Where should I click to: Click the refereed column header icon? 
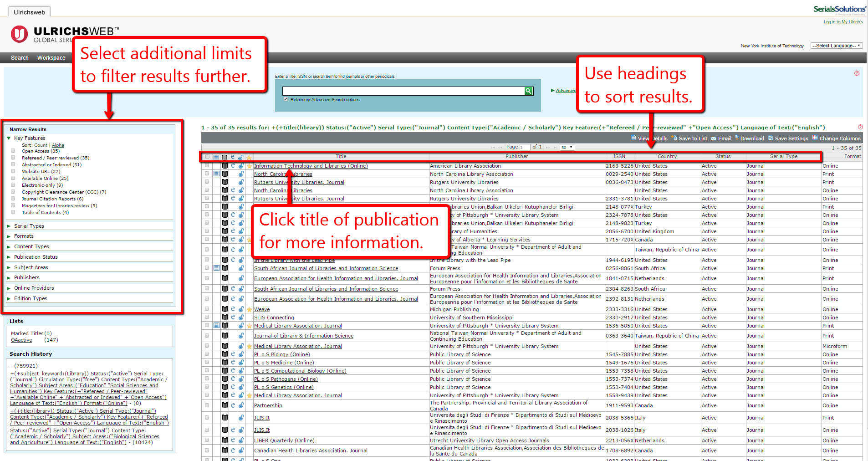[x=225, y=157]
